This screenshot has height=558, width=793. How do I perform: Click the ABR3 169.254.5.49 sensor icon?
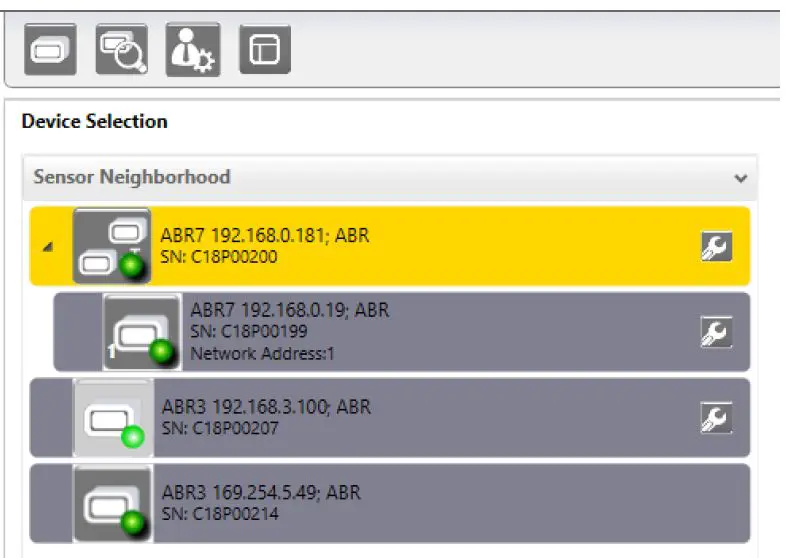pyautogui.click(x=112, y=504)
